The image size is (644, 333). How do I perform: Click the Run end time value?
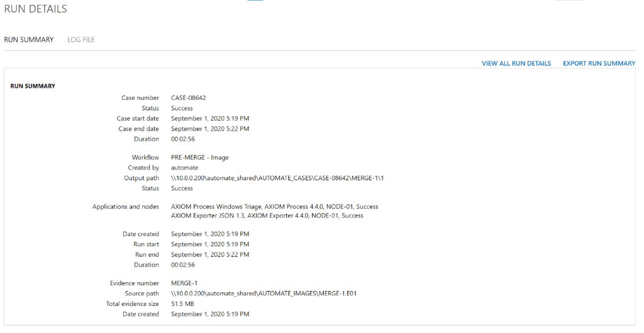click(x=210, y=254)
